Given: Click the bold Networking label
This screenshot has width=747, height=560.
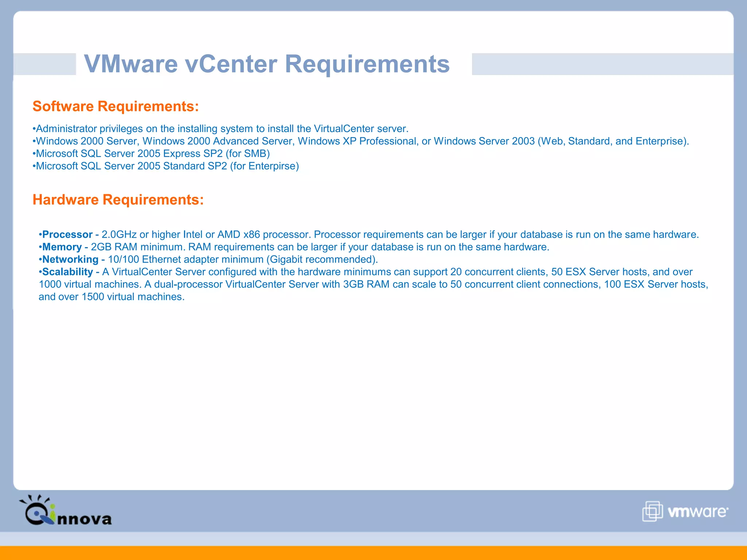Looking at the screenshot, I should (x=70, y=259).
